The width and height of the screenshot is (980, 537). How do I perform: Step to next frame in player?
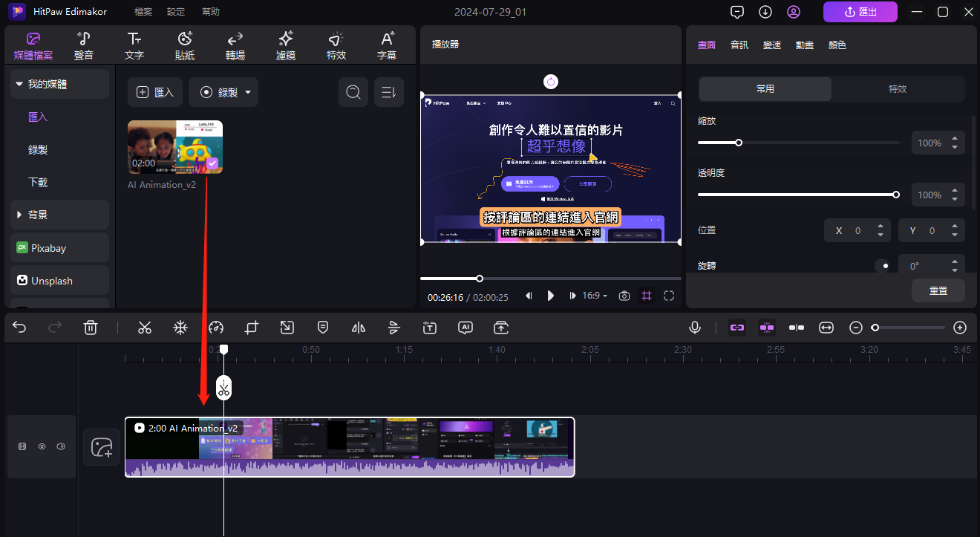(572, 296)
